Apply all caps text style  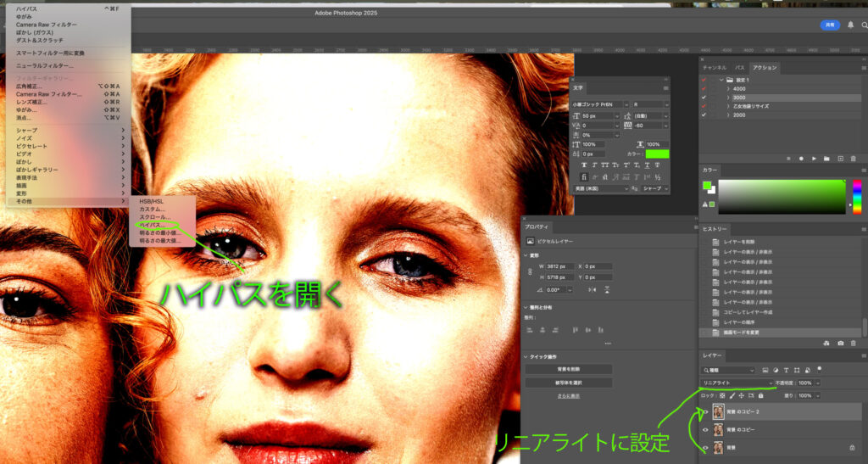605,165
